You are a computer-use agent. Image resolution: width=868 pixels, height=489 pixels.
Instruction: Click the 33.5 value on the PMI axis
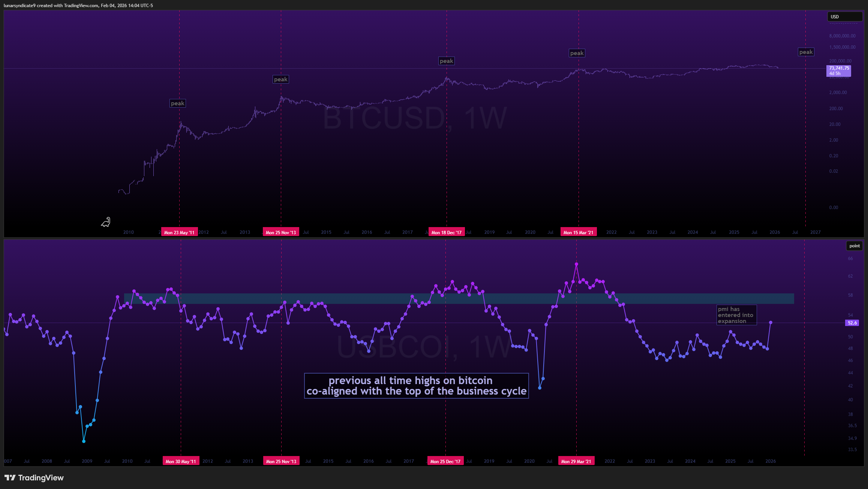pyautogui.click(x=852, y=450)
